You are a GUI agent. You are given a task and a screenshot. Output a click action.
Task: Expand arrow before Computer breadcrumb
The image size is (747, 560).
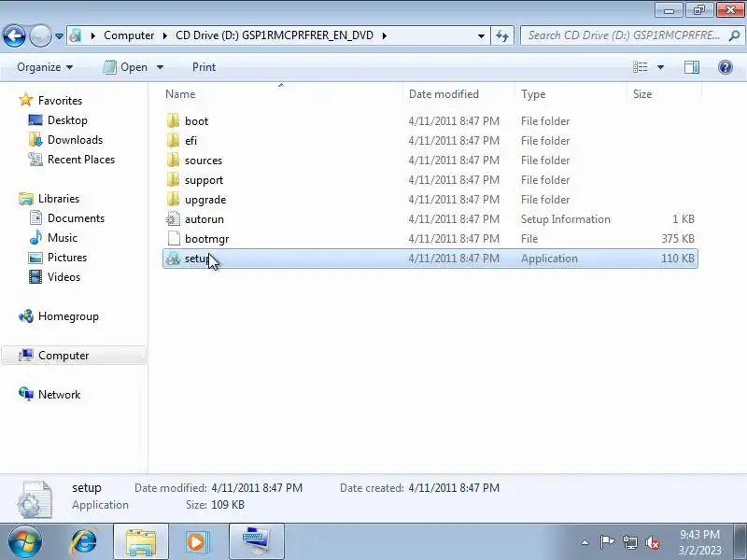coord(92,35)
